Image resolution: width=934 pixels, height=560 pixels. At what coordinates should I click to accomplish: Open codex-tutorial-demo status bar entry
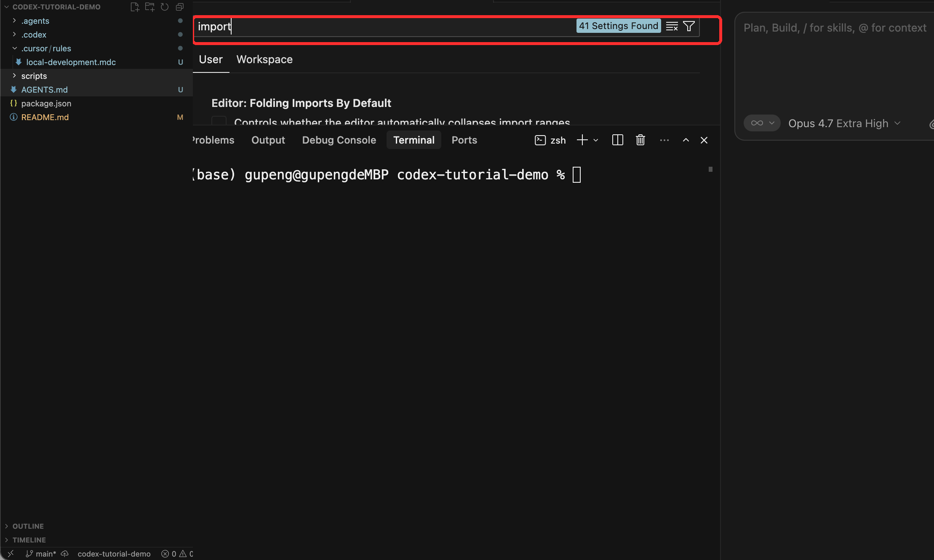[114, 554]
